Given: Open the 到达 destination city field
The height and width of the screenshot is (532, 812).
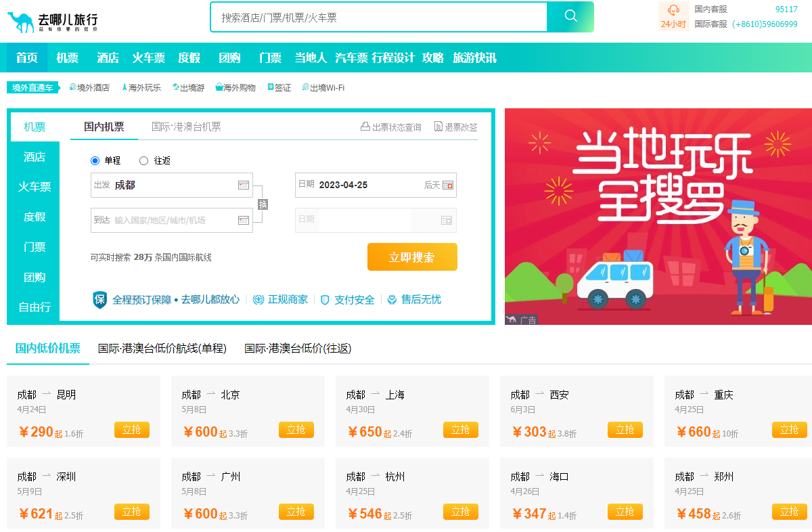Looking at the screenshot, I should point(173,220).
